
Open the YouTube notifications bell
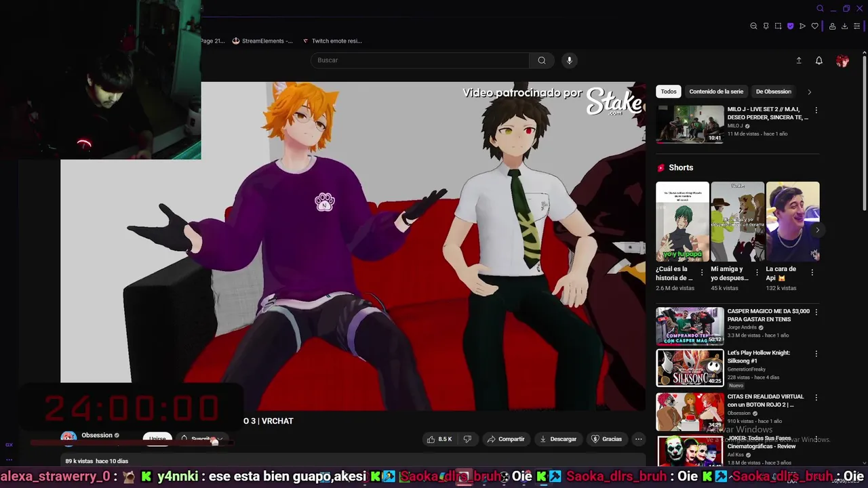point(819,60)
